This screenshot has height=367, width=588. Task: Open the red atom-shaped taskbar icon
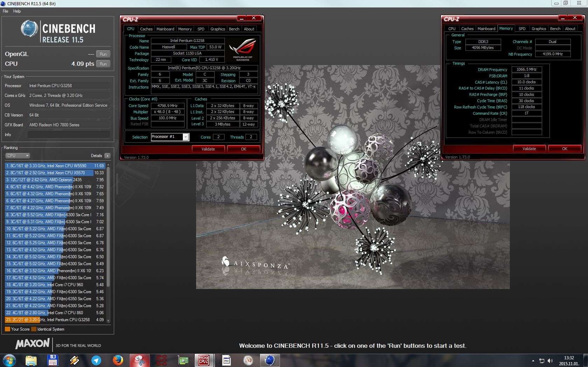point(161,360)
